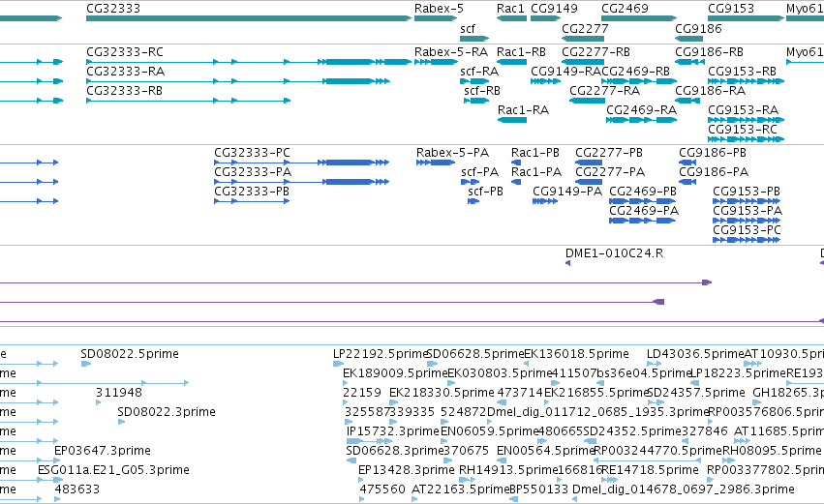Select the CG2469 gene label
This screenshot has height=504, width=824.
(625, 9)
